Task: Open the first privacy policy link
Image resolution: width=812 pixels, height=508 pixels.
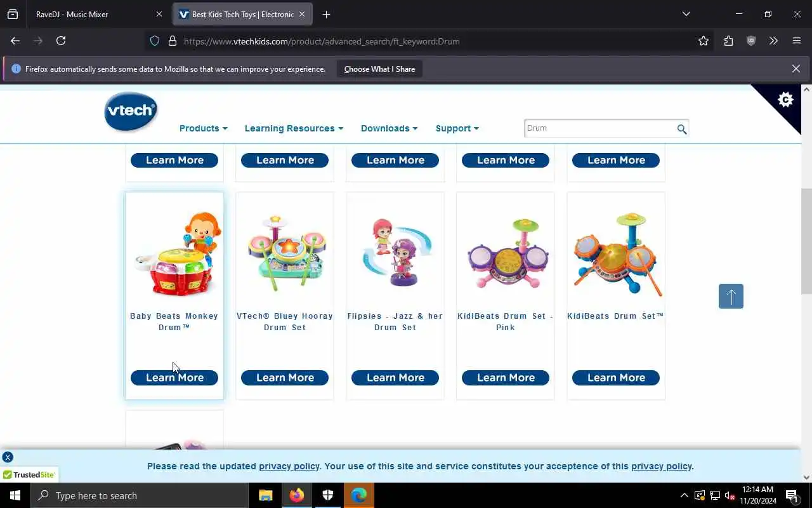Action: point(289,466)
